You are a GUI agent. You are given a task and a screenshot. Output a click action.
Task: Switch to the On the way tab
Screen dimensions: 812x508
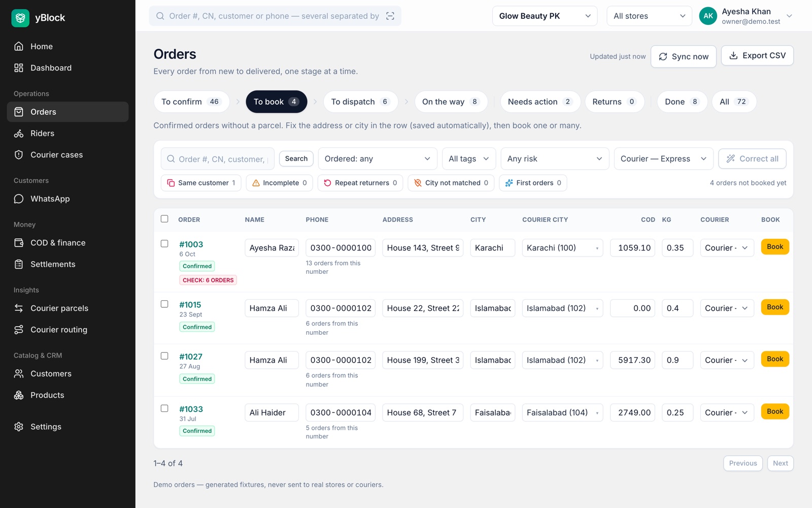pos(451,102)
